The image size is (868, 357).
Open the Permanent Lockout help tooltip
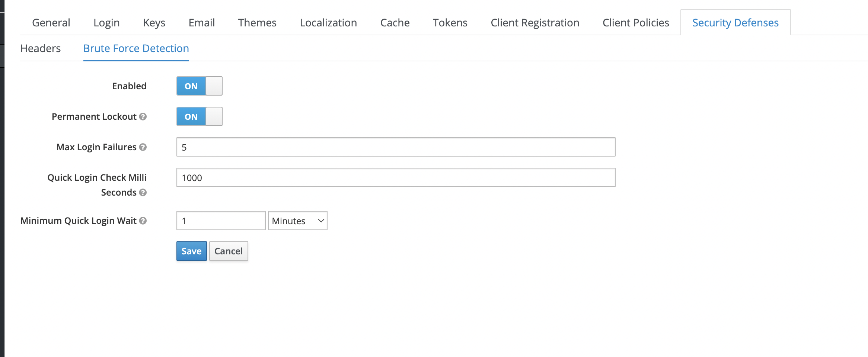click(x=143, y=116)
